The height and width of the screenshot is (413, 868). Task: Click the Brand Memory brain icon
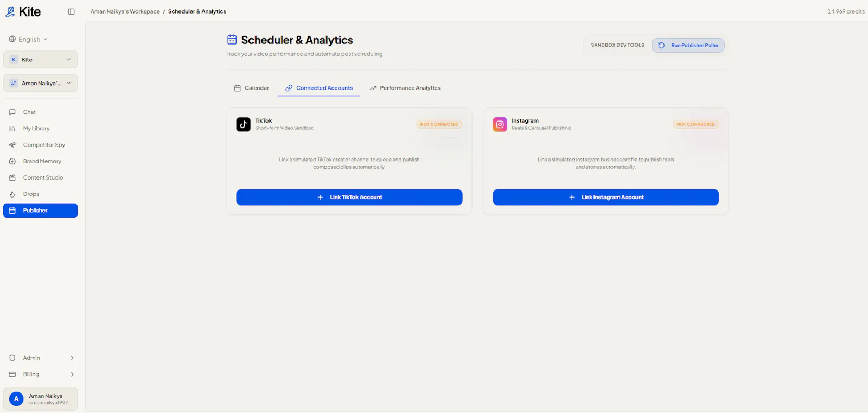(x=12, y=161)
